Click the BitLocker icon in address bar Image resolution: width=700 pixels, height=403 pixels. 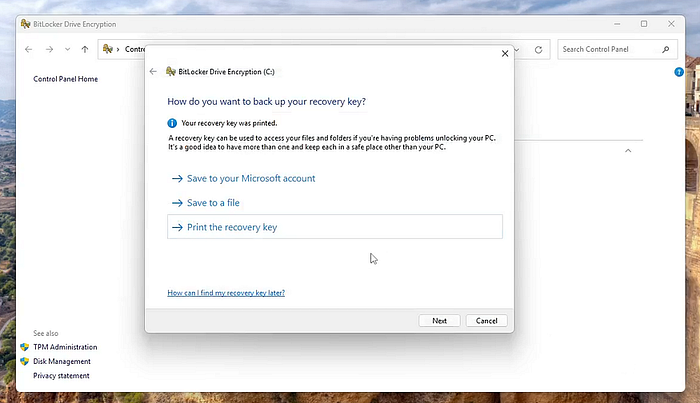point(108,49)
